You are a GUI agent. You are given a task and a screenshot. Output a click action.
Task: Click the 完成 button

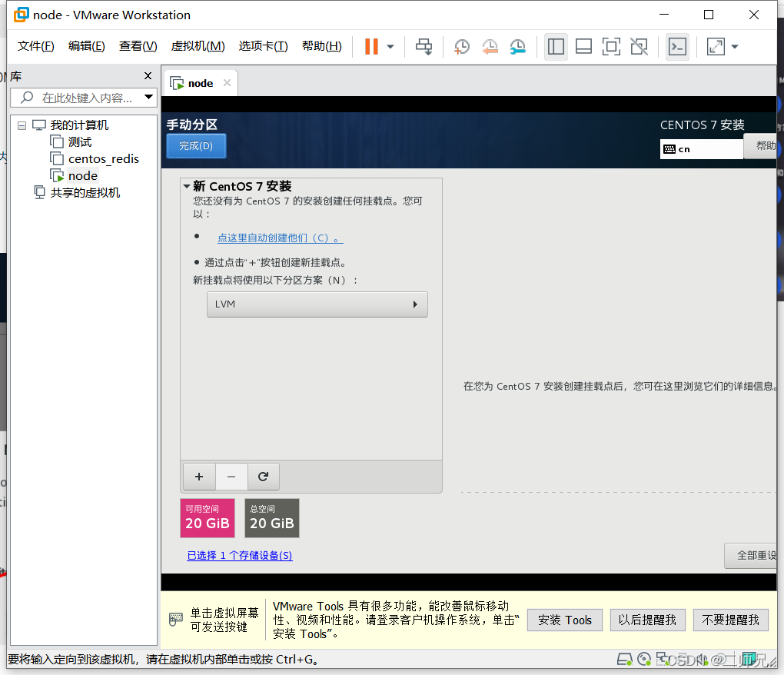194,146
